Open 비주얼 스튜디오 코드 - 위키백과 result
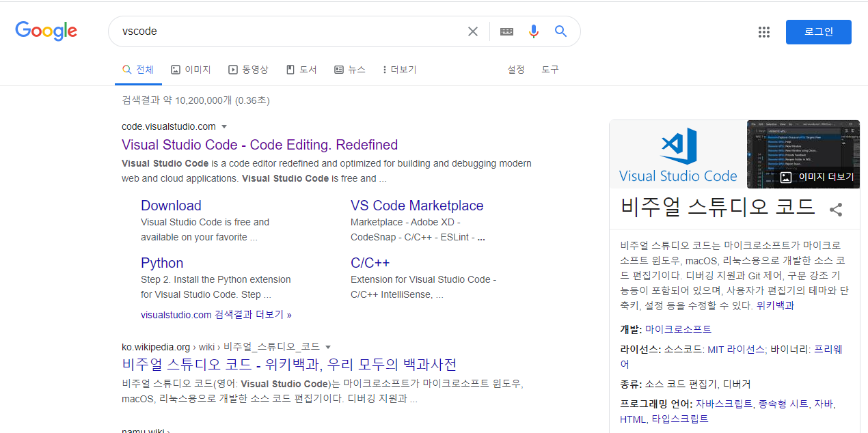 coord(289,365)
